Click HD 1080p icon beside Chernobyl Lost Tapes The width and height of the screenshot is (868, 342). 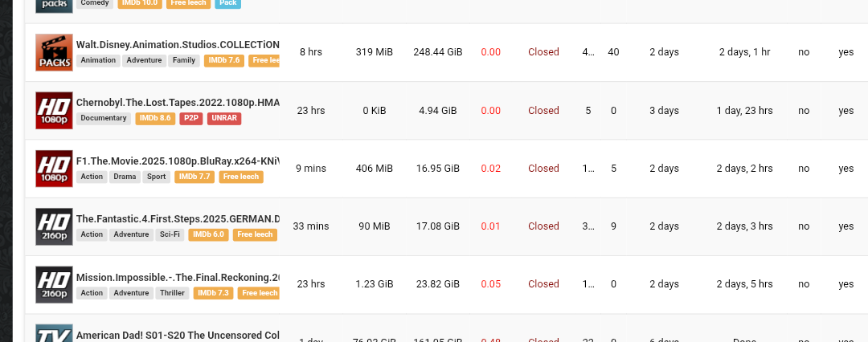[x=55, y=110]
